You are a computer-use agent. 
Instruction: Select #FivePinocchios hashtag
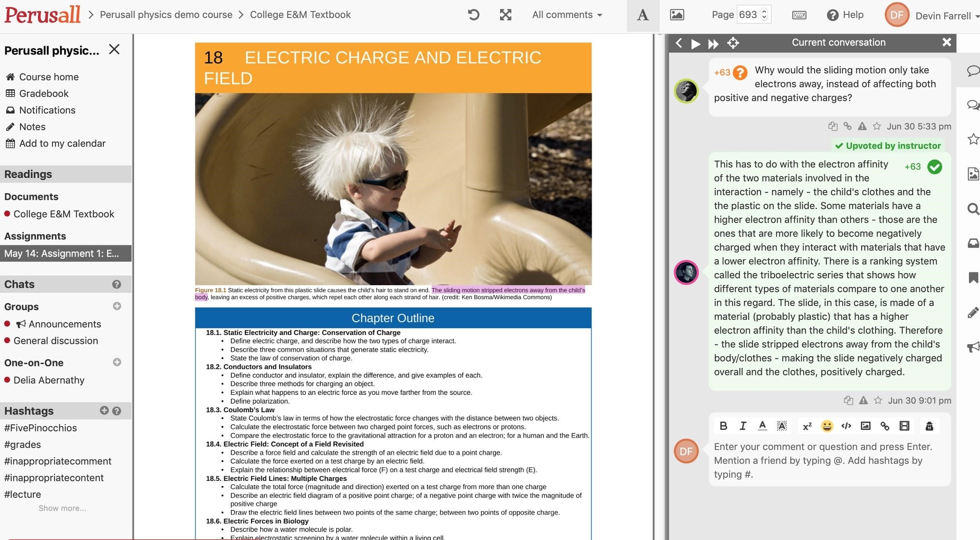click(x=40, y=428)
